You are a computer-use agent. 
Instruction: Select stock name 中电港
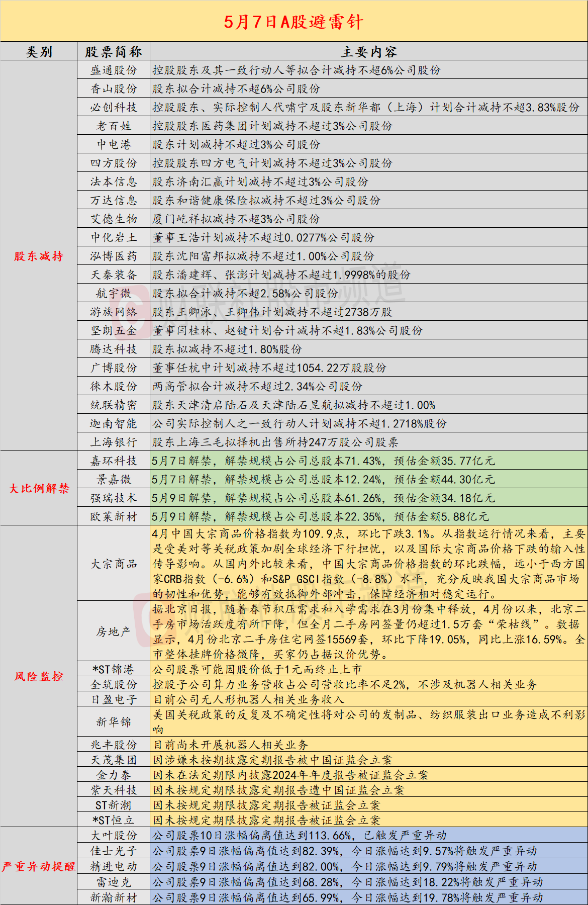click(114, 145)
